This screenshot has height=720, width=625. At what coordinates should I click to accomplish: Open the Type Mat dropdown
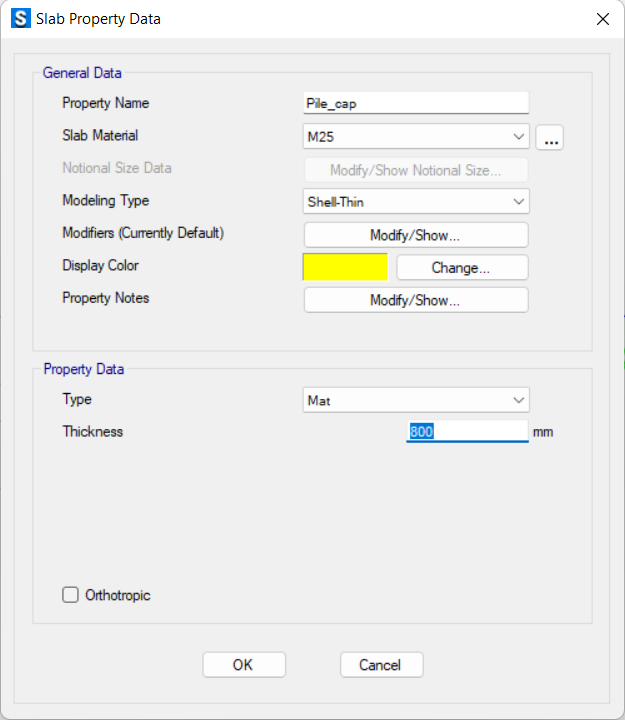(416, 400)
